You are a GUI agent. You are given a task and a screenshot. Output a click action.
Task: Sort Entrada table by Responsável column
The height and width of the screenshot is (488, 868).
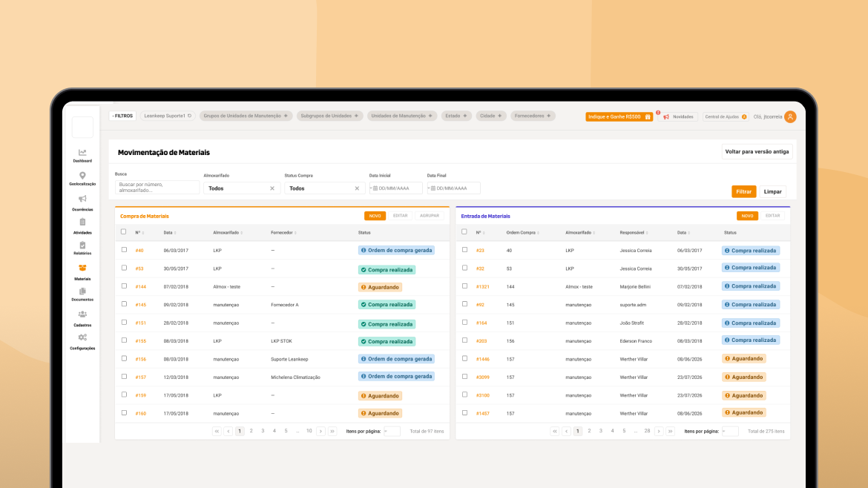[x=634, y=233]
